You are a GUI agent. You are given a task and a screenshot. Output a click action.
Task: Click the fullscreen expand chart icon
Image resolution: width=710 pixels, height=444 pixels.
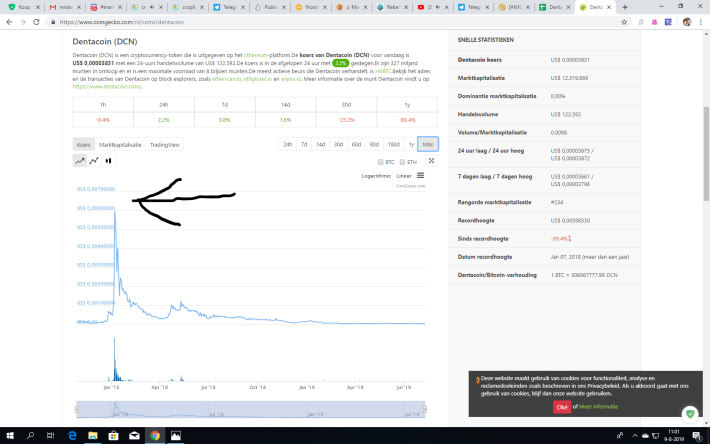(432, 160)
